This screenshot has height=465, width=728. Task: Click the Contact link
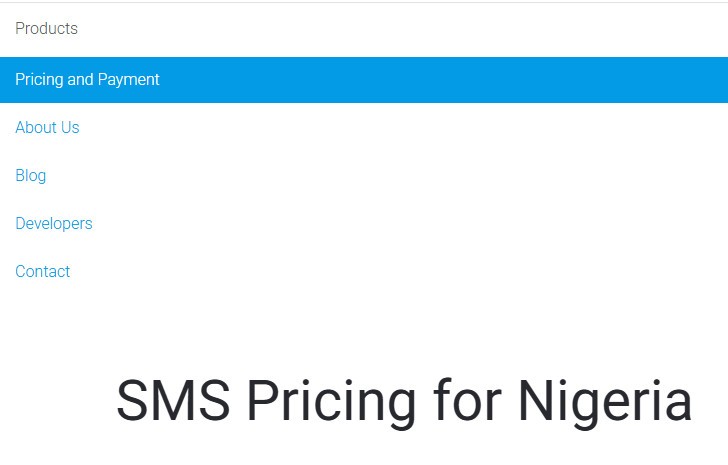42,272
